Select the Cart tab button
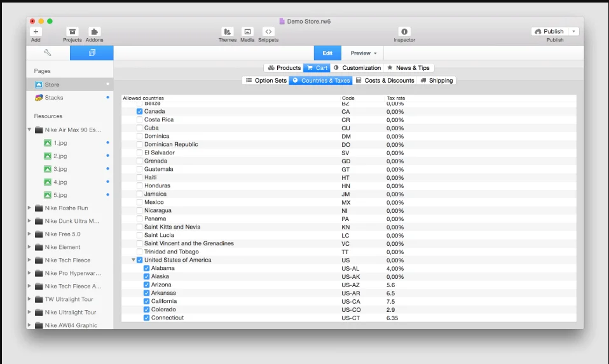 [317, 68]
